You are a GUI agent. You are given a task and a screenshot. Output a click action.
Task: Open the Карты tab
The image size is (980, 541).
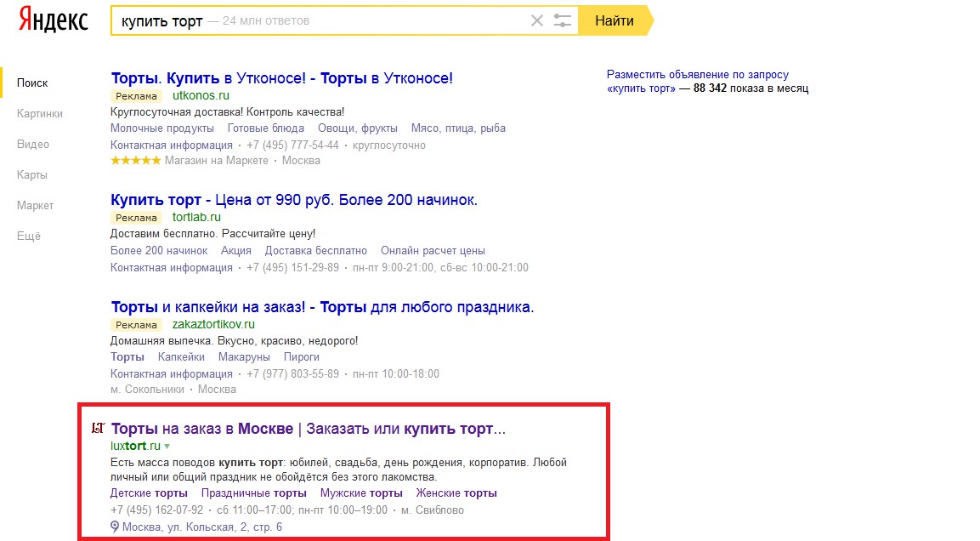32,174
